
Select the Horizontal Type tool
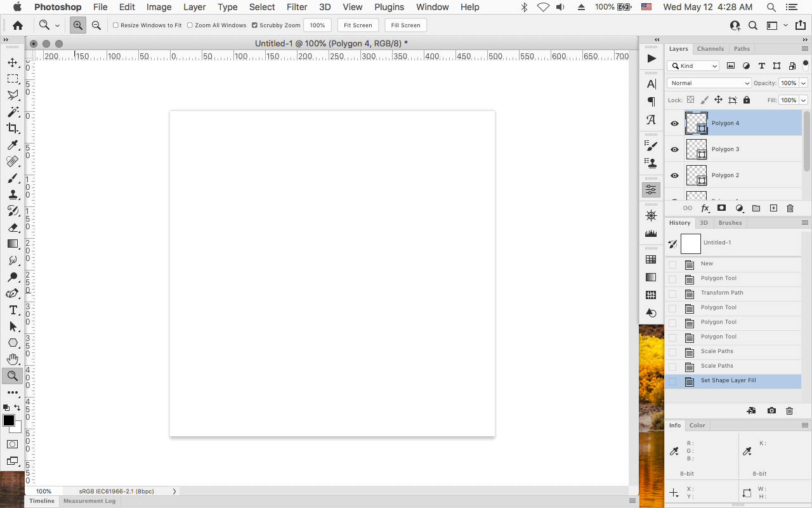pos(13,310)
